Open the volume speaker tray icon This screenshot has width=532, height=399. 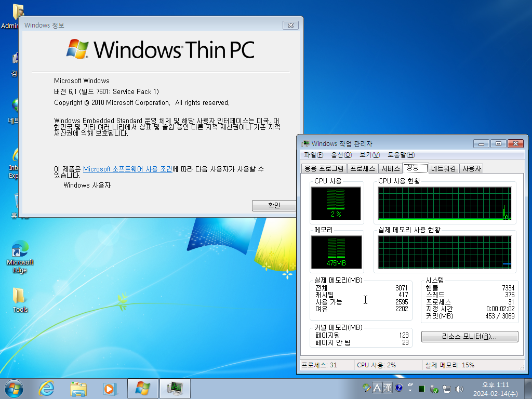pyautogui.click(x=459, y=389)
